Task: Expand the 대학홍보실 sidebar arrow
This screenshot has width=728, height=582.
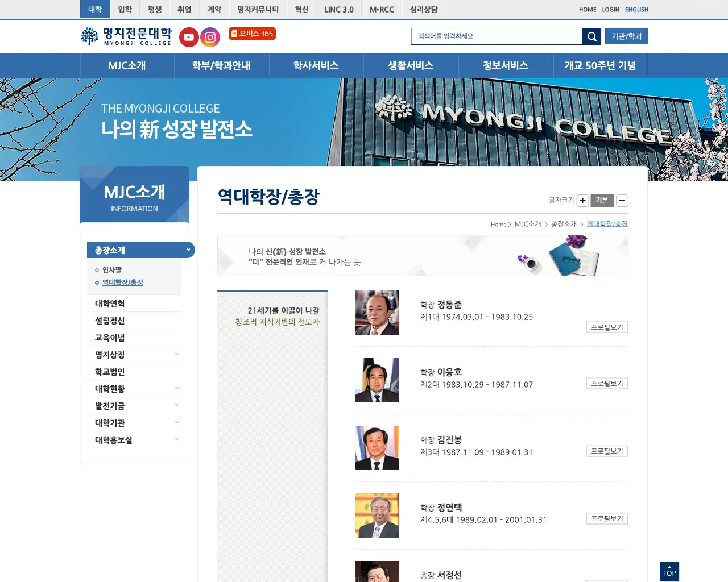Action: coord(177,439)
